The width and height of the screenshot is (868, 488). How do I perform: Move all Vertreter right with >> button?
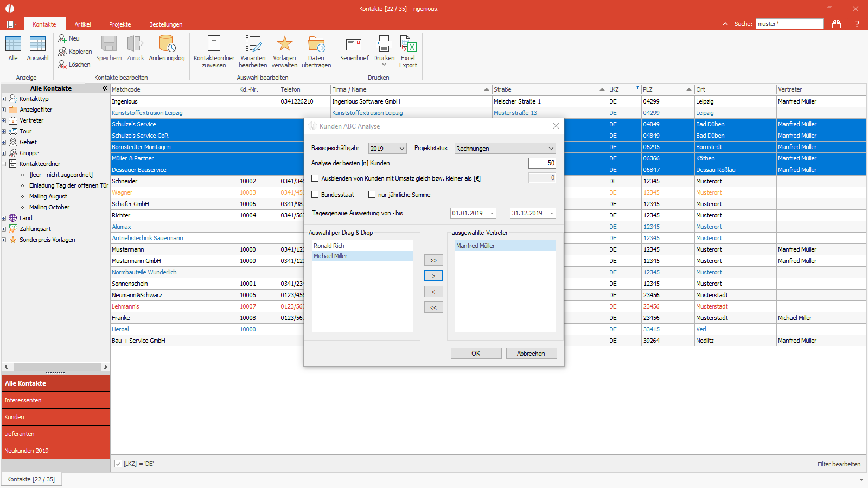tap(433, 260)
